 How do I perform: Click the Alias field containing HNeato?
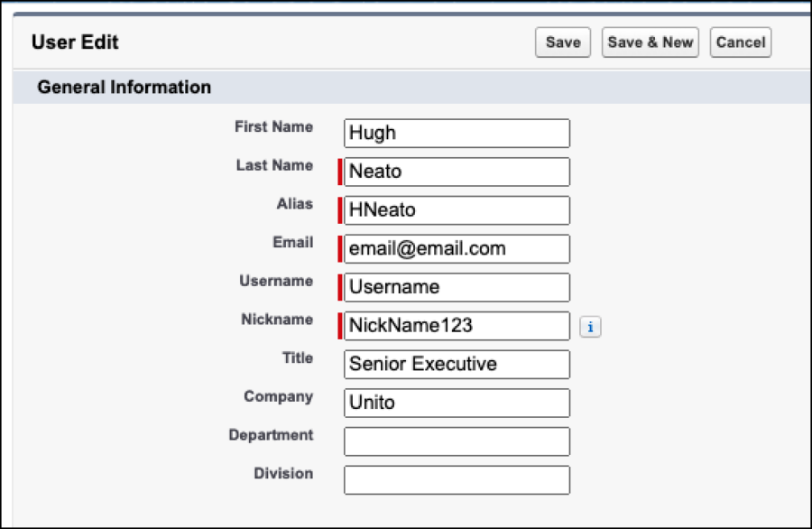pos(456,209)
